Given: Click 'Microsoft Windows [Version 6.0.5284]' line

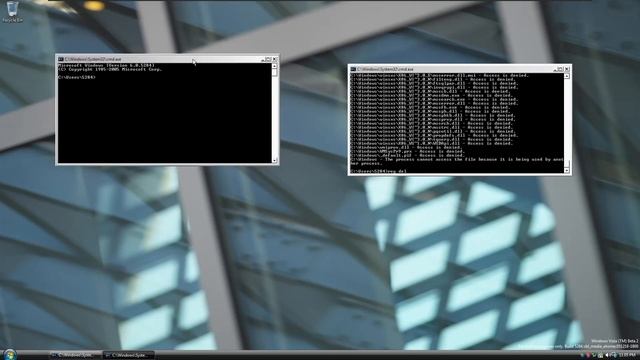Looking at the screenshot, I should pyautogui.click(x=107, y=65).
